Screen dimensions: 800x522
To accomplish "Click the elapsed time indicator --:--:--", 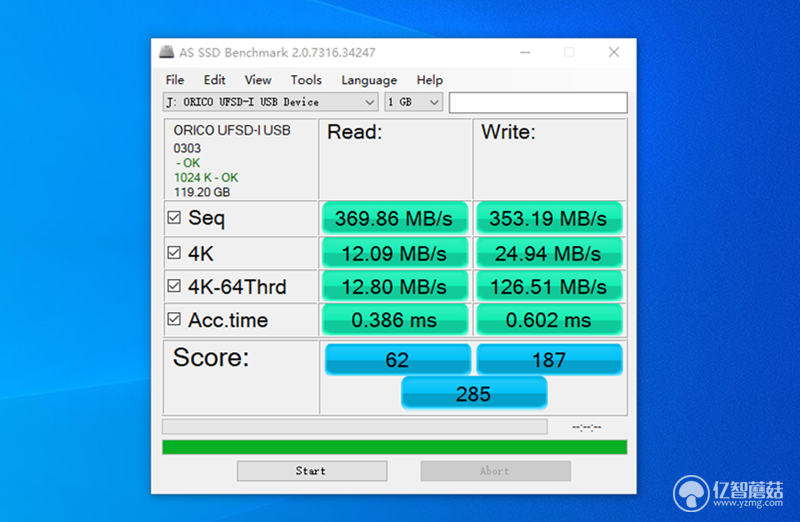I will tap(587, 427).
